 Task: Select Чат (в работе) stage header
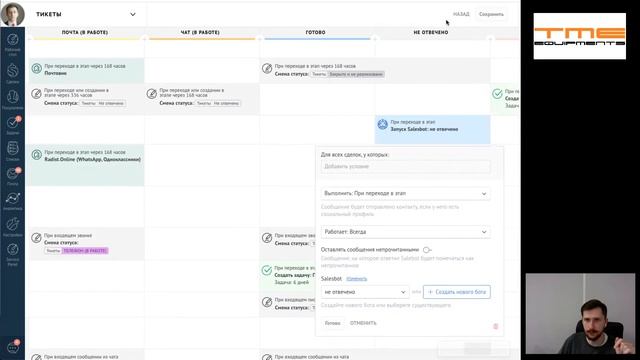[200, 32]
